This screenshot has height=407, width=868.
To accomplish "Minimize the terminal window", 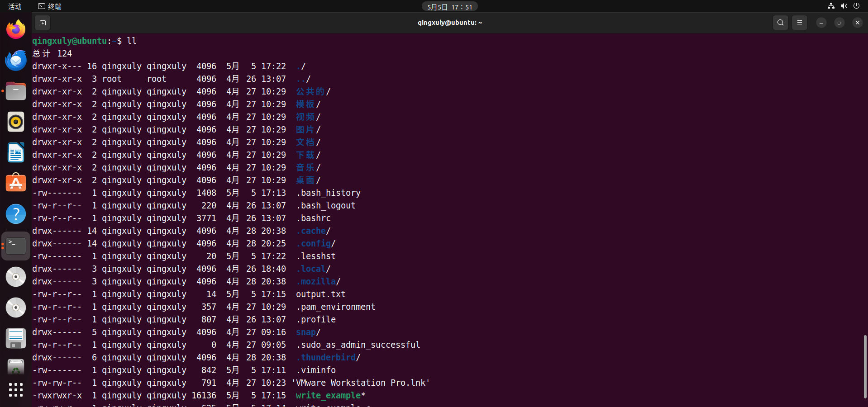I will coord(821,23).
